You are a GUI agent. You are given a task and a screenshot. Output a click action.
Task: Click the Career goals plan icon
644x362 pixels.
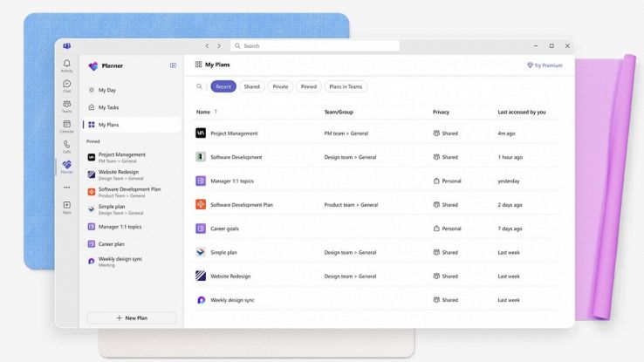tap(201, 229)
